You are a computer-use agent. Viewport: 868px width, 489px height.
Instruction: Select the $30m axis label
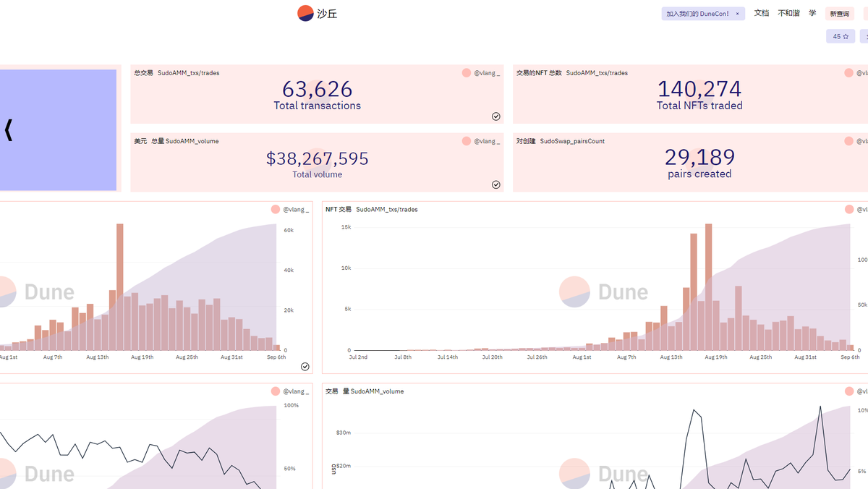click(x=344, y=433)
